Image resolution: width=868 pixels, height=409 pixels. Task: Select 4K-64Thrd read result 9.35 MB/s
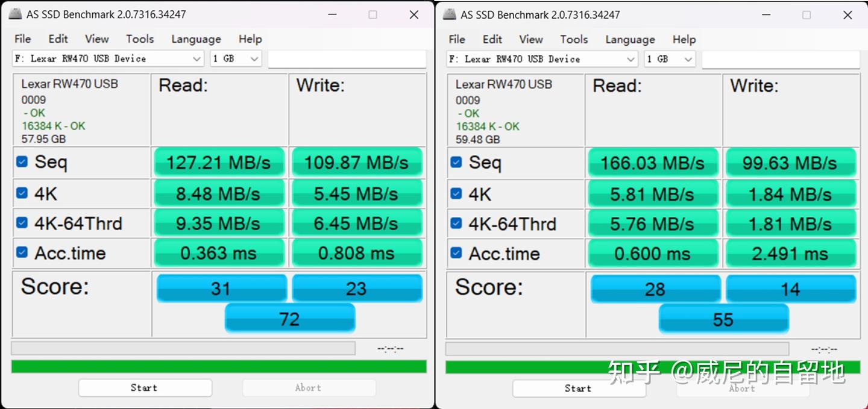tap(219, 223)
